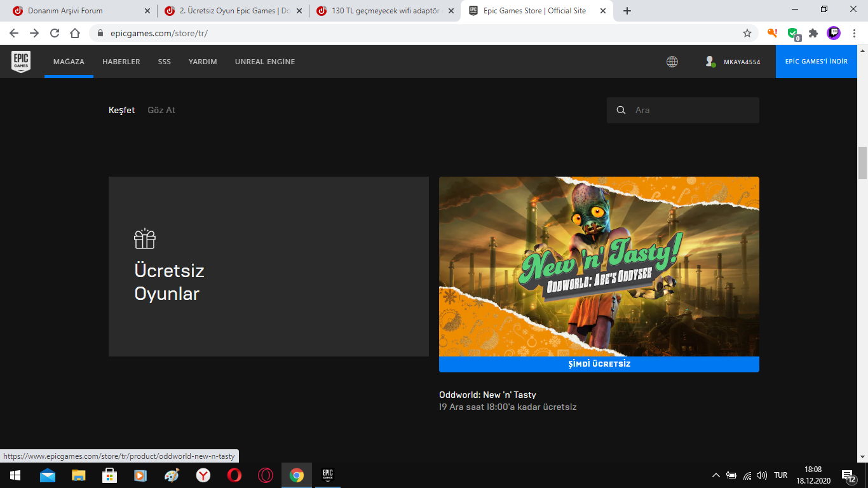
Task: Open the MKAYA4554 account menu
Action: [x=742, y=62]
